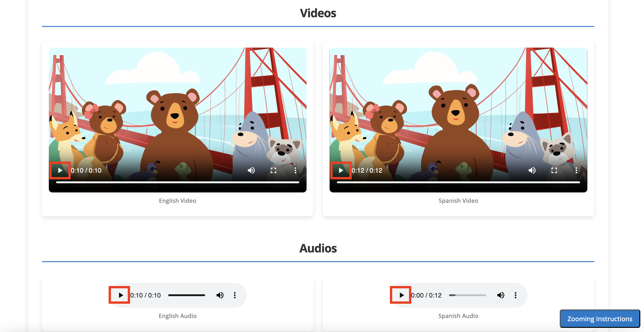Play the English Video

click(x=60, y=170)
